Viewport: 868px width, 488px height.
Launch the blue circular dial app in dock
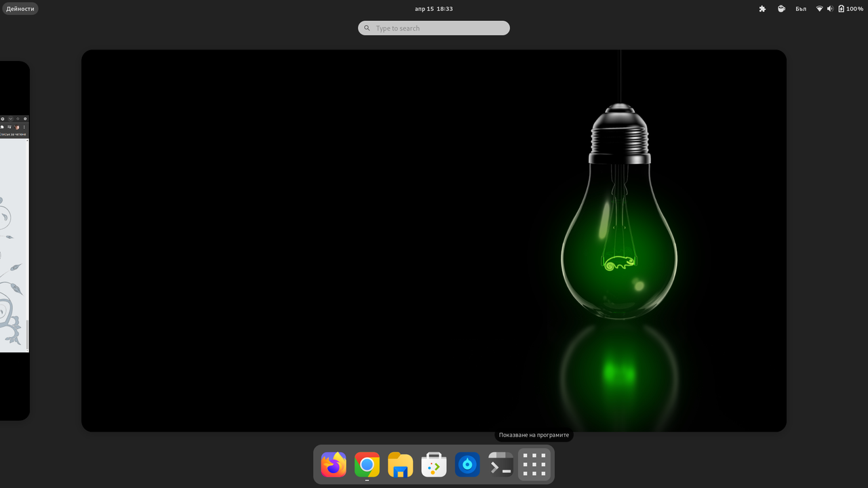click(x=467, y=465)
